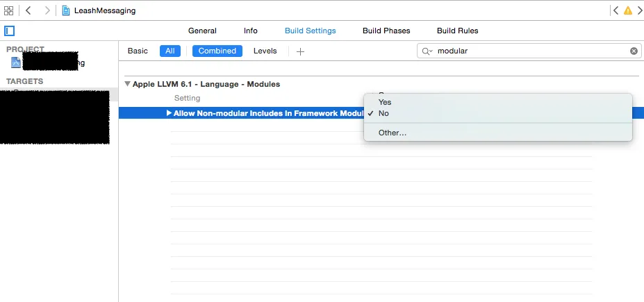The width and height of the screenshot is (644, 302).
Task: Open the search magnifier options
Action: 427,51
